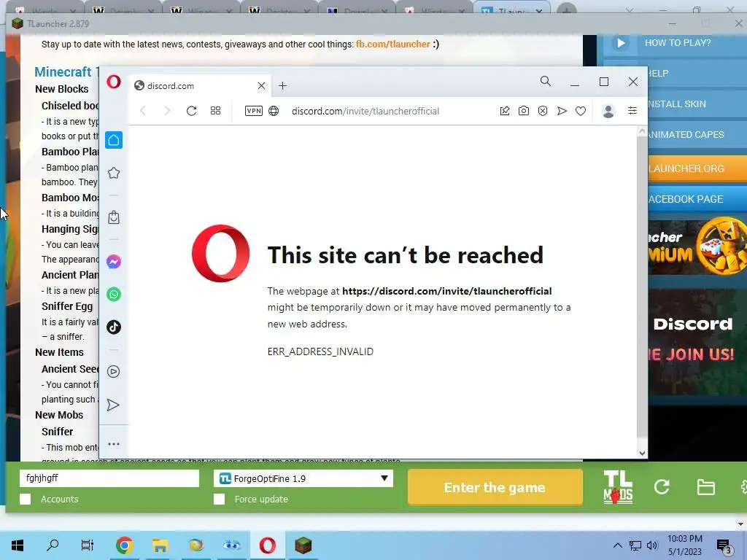This screenshot has height=560, width=747.
Task: Click the Opera page vertical scrollbar
Action: coord(642,286)
